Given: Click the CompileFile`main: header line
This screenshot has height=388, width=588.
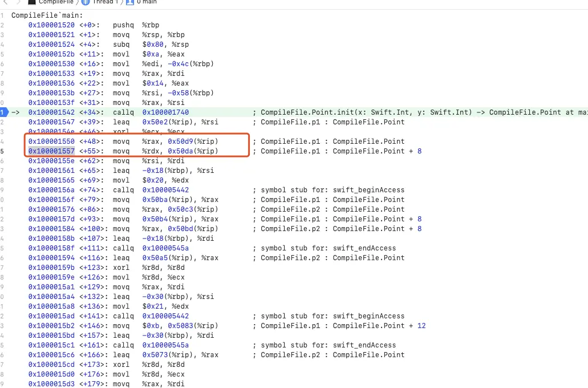Looking at the screenshot, I should (x=47, y=15).
